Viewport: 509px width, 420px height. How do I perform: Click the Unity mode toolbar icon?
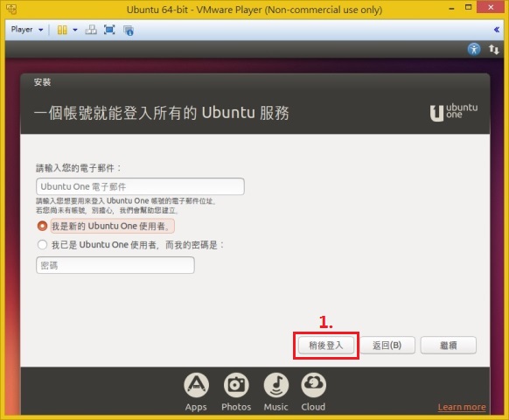click(x=129, y=31)
